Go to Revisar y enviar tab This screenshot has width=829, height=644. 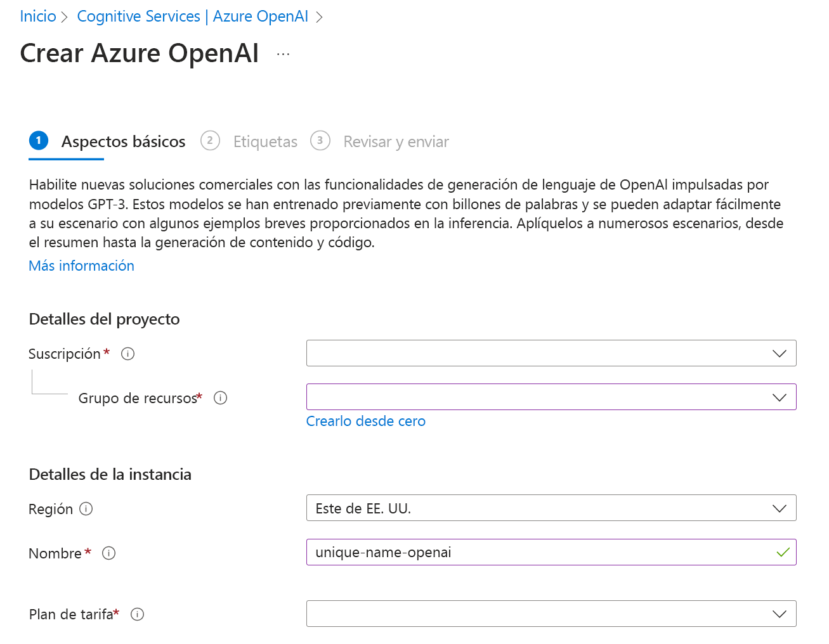380,141
